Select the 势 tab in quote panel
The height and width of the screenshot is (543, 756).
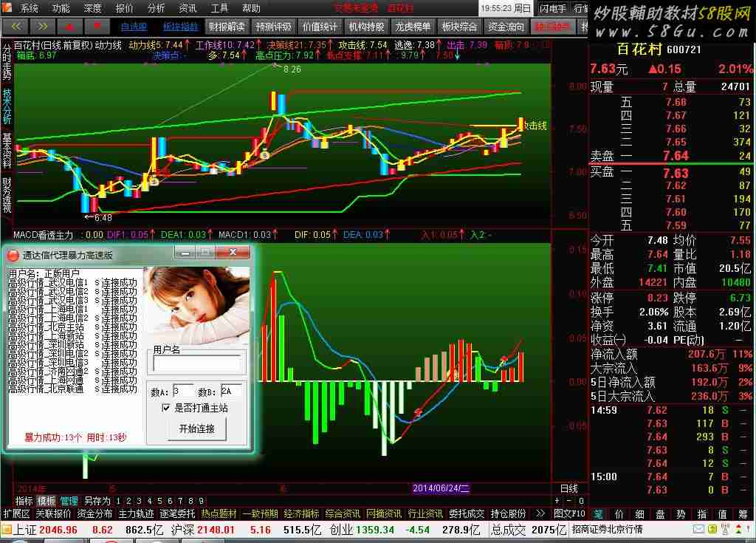681,514
